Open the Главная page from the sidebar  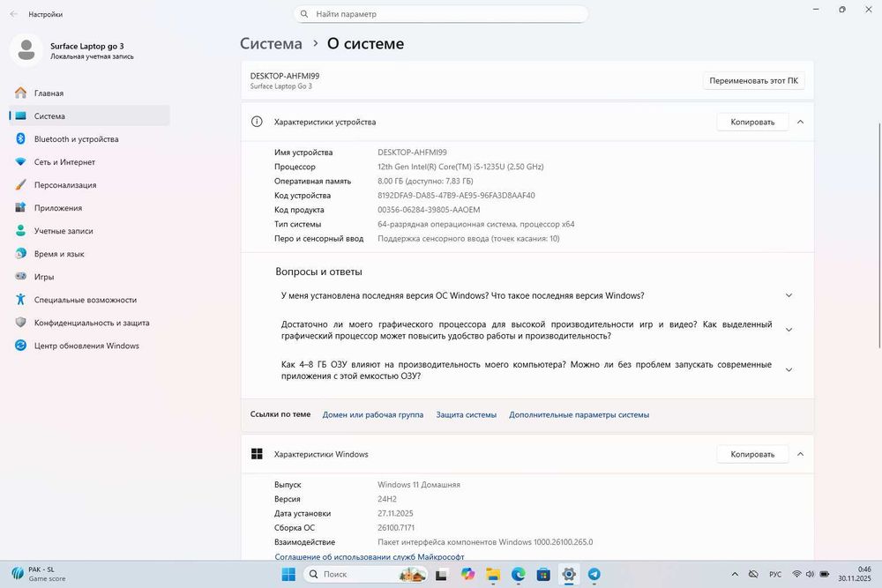click(x=90, y=93)
